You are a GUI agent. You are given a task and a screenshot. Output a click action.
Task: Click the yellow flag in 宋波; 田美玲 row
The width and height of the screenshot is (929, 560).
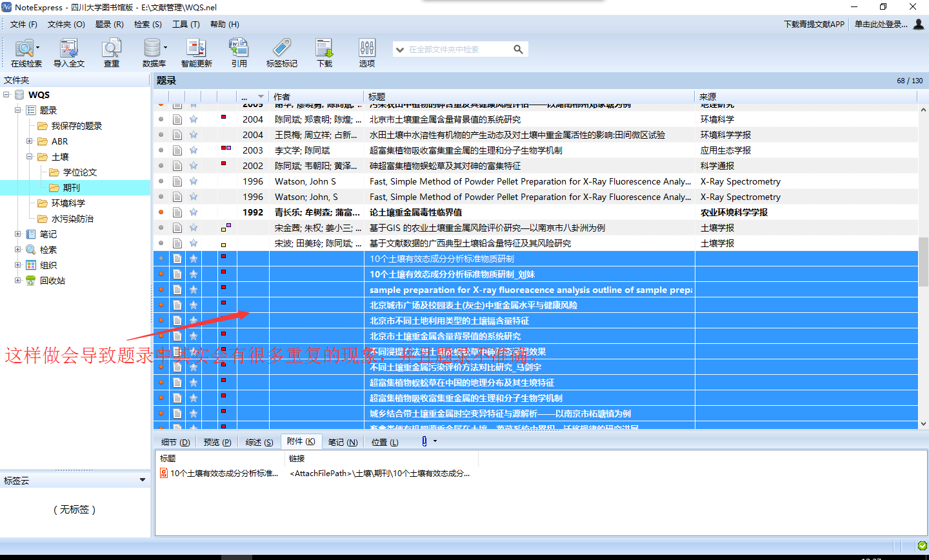coord(223,245)
